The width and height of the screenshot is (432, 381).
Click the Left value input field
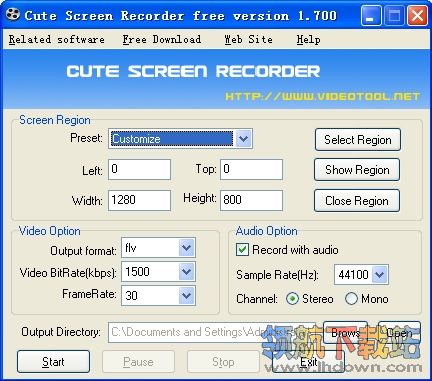click(139, 169)
